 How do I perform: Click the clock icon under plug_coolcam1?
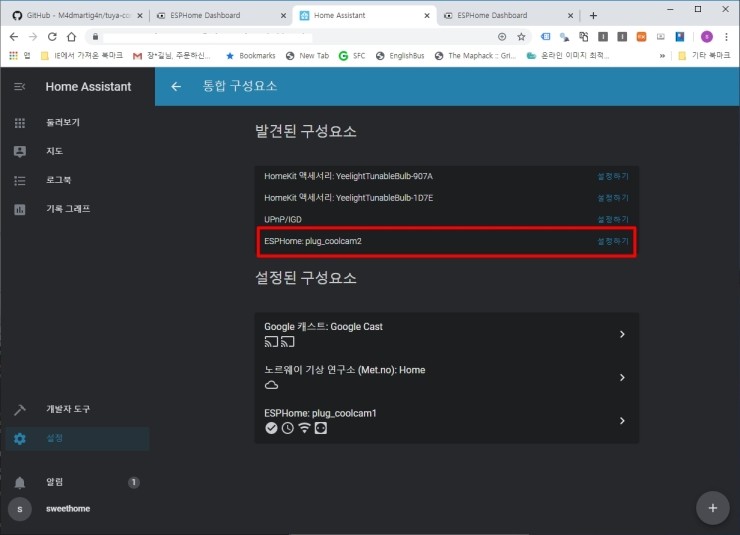[x=287, y=428]
